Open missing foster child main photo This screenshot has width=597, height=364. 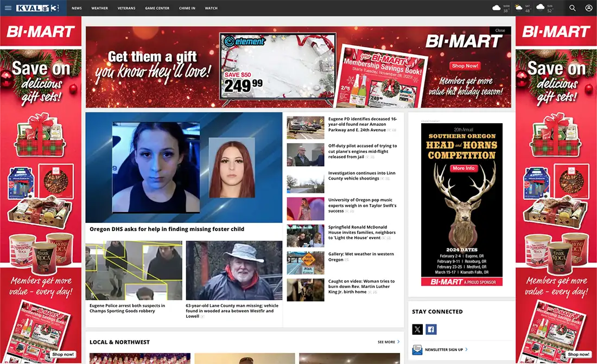tap(184, 167)
